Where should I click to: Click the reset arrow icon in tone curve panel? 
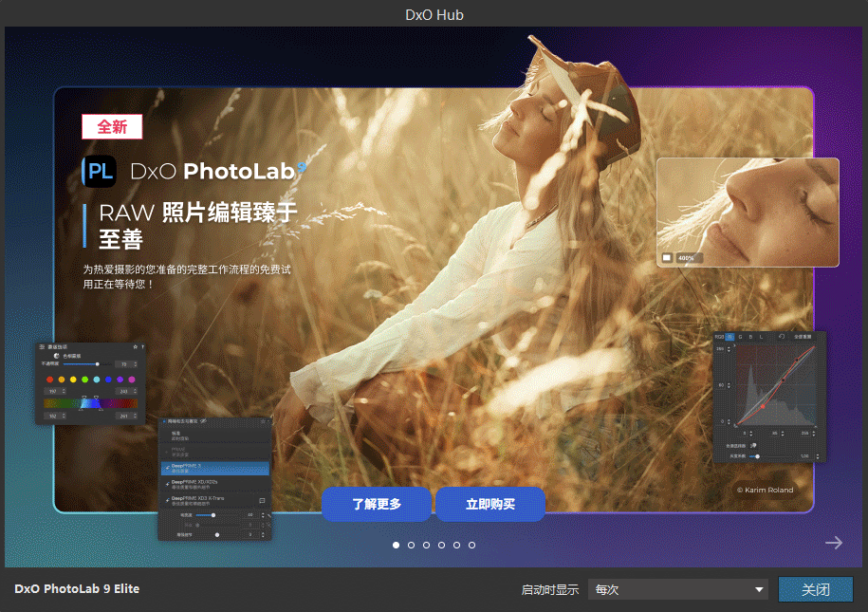coord(780,337)
